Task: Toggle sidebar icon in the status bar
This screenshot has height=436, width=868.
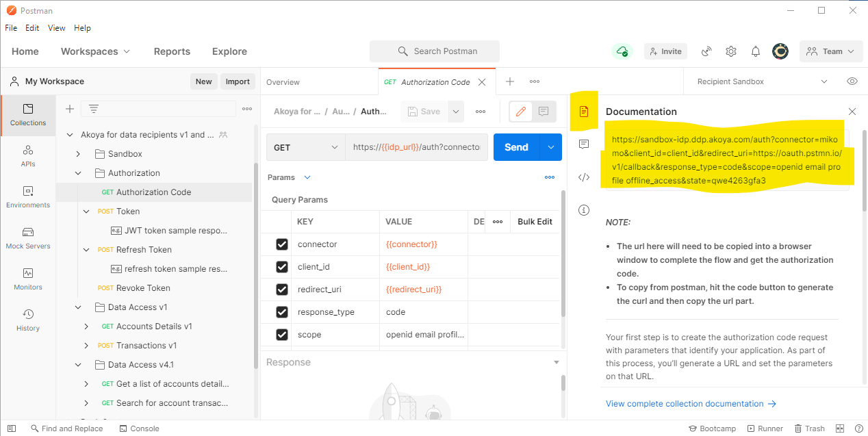Action: (12, 428)
